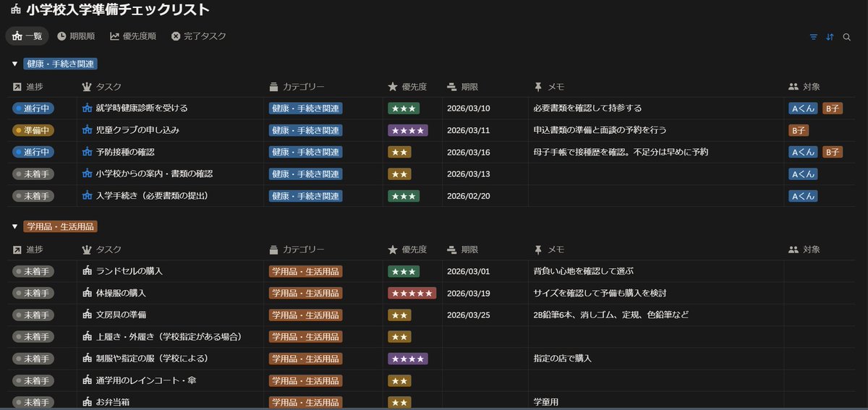Click 対象 column header in 学用品 group
The width and height of the screenshot is (868, 410).
(x=804, y=249)
